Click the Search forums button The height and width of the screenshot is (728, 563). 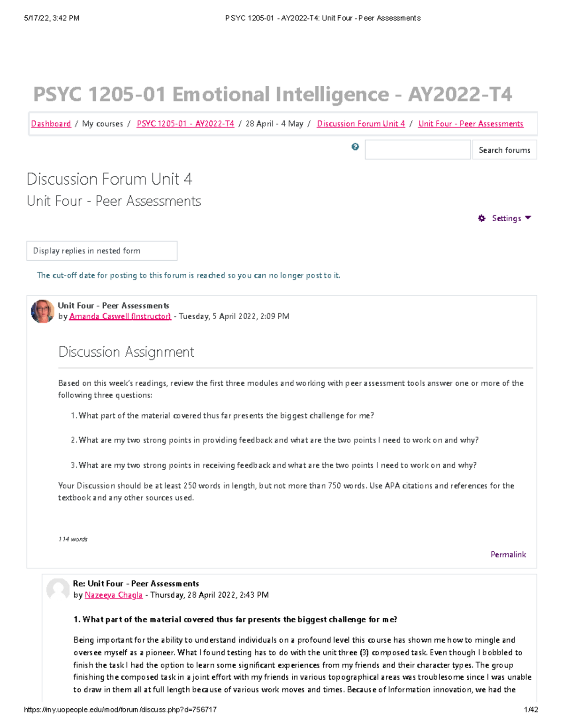[x=504, y=150]
